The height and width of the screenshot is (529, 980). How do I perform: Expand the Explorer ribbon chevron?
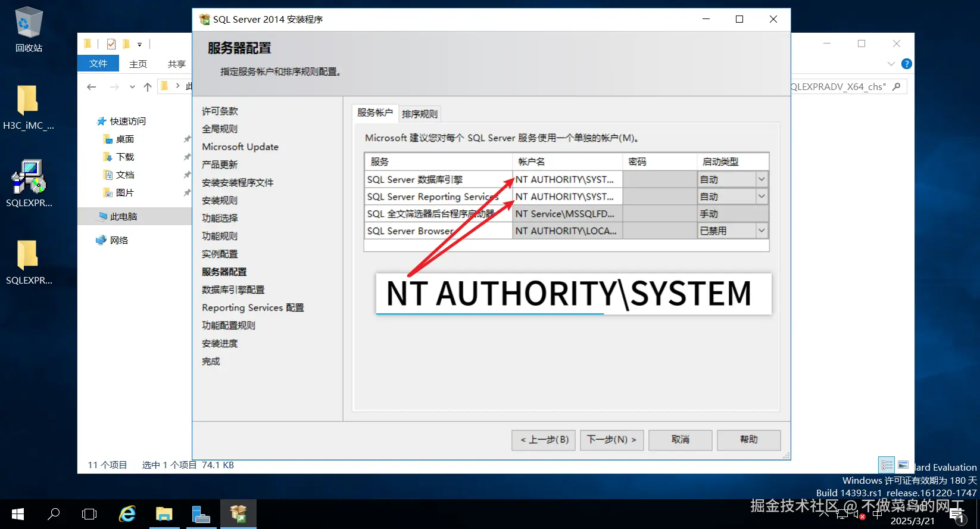coord(891,64)
